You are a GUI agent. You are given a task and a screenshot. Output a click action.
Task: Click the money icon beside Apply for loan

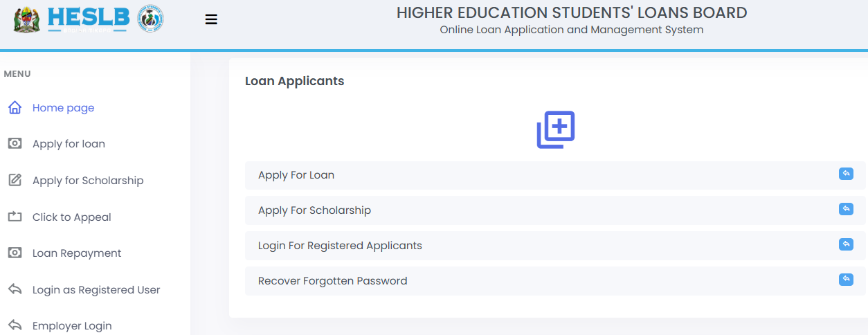[x=15, y=143]
